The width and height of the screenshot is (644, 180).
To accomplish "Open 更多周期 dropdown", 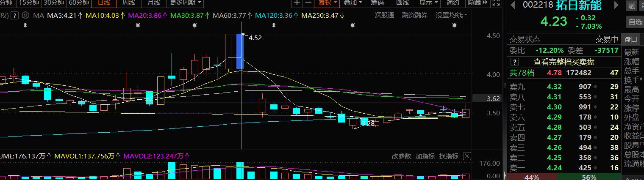I will pos(185,3).
